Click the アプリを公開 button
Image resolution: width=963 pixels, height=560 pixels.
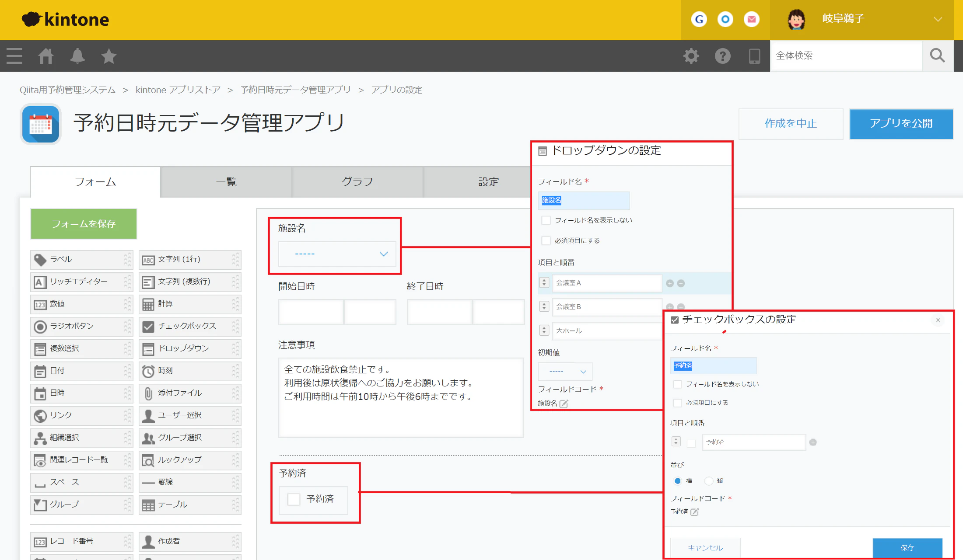pos(901,124)
